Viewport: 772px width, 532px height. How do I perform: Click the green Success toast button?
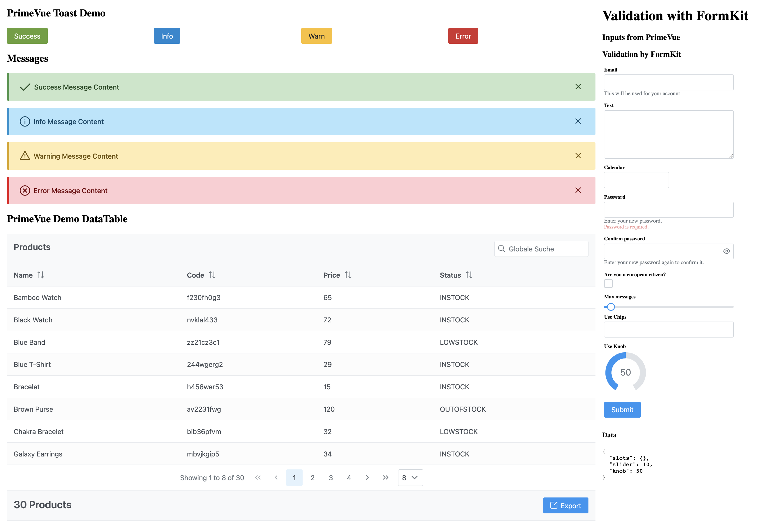pyautogui.click(x=27, y=36)
